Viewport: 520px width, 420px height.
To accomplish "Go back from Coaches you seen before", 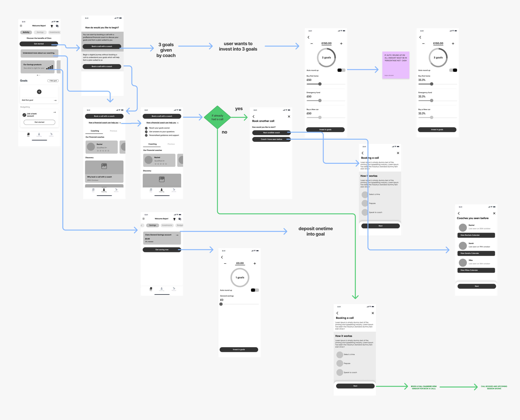I will click(459, 213).
